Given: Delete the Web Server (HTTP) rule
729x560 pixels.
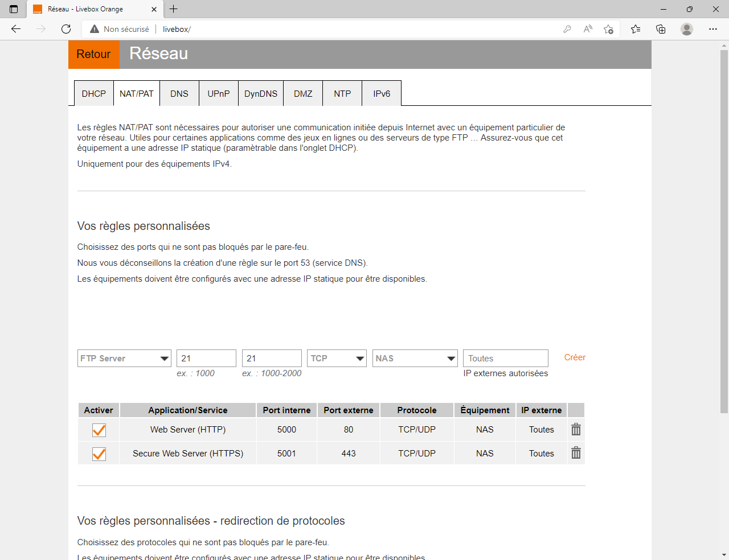Looking at the screenshot, I should [576, 430].
